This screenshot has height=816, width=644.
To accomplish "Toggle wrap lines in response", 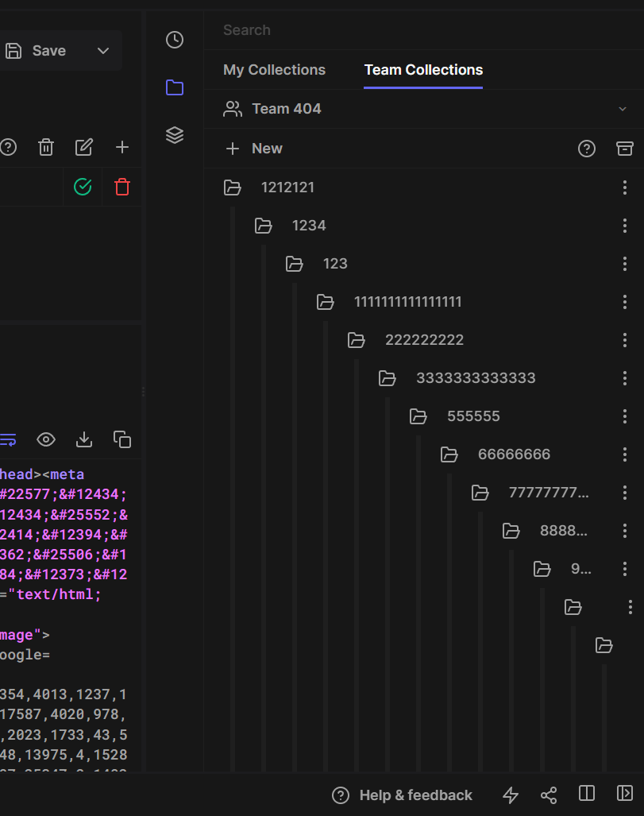I will point(8,439).
